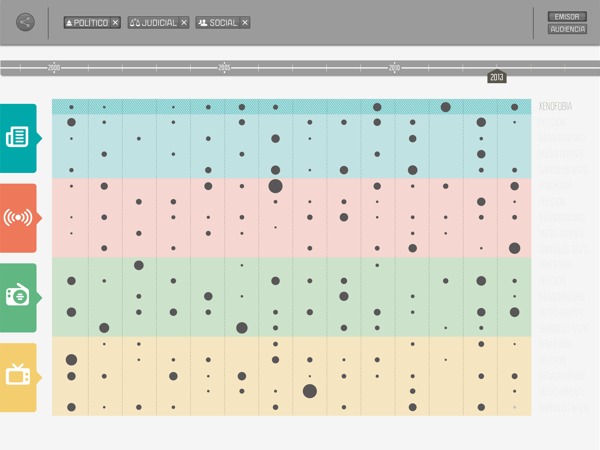Viewport: 600px width, 450px height.
Task: Click the largest bubble in the pink section
Action: [275, 186]
